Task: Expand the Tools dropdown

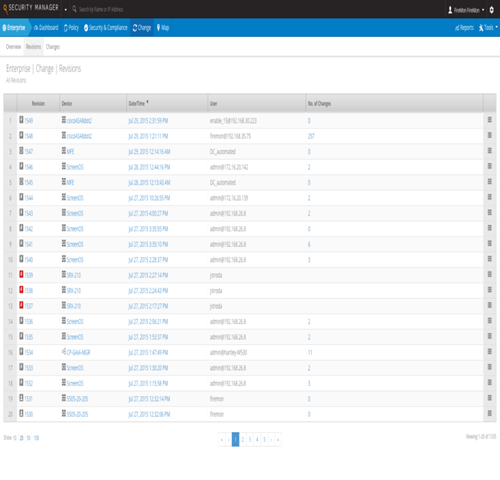Action: (488, 28)
